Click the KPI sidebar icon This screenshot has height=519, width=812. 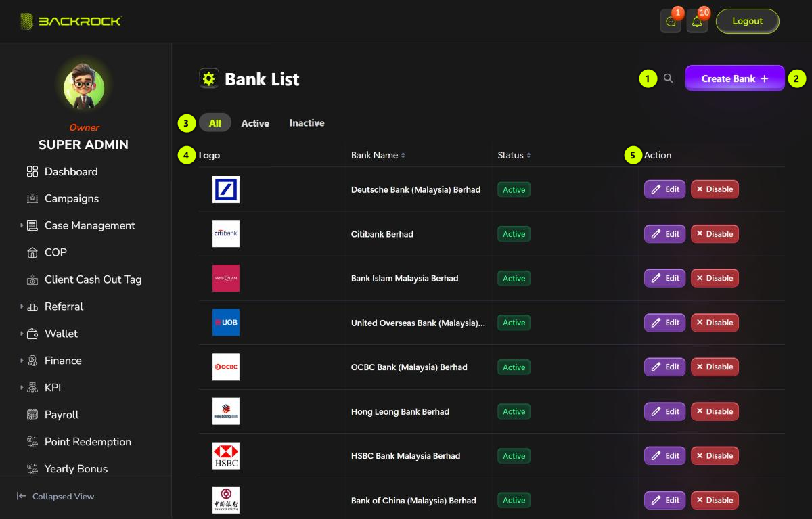(32, 388)
